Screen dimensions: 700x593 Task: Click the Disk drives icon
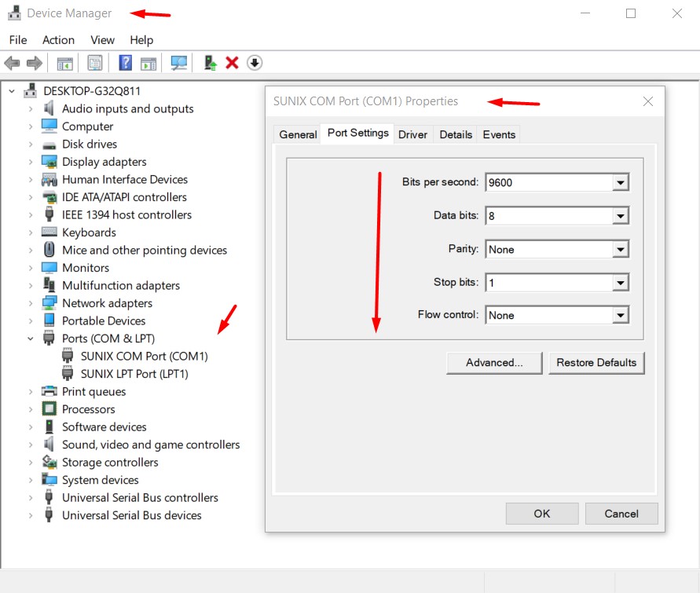pos(49,145)
